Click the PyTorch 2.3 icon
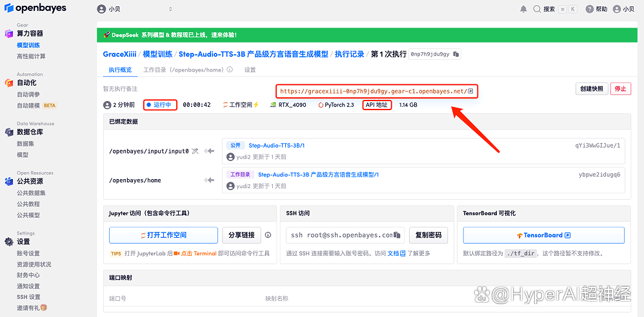644x317 pixels. tap(321, 105)
